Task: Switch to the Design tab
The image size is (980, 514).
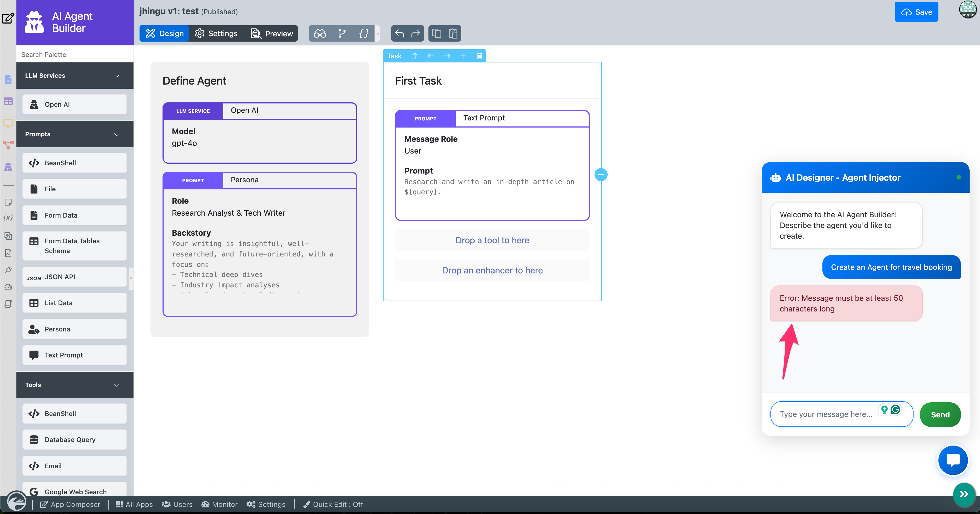Action: 164,33
